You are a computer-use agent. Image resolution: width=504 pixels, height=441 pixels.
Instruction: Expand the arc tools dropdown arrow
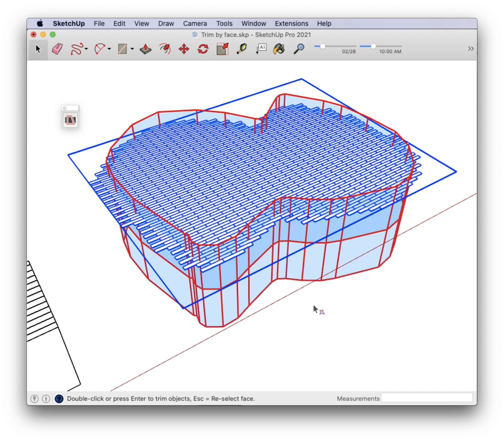(109, 49)
